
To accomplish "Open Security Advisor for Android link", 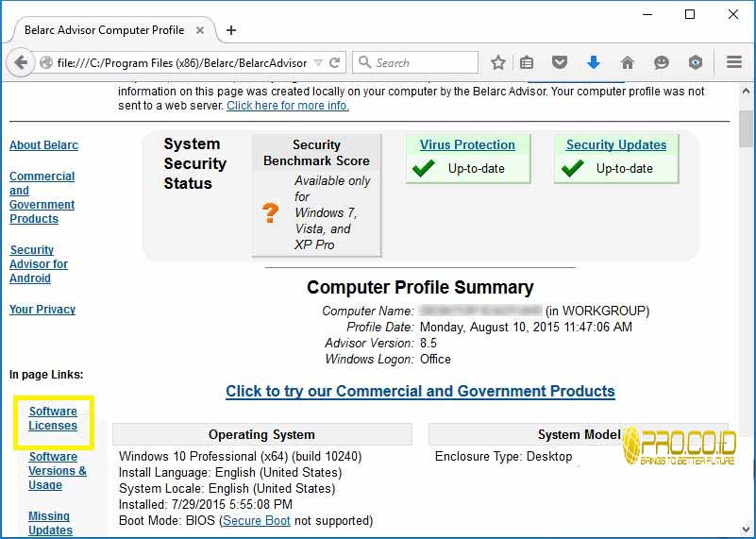I will click(x=39, y=263).
